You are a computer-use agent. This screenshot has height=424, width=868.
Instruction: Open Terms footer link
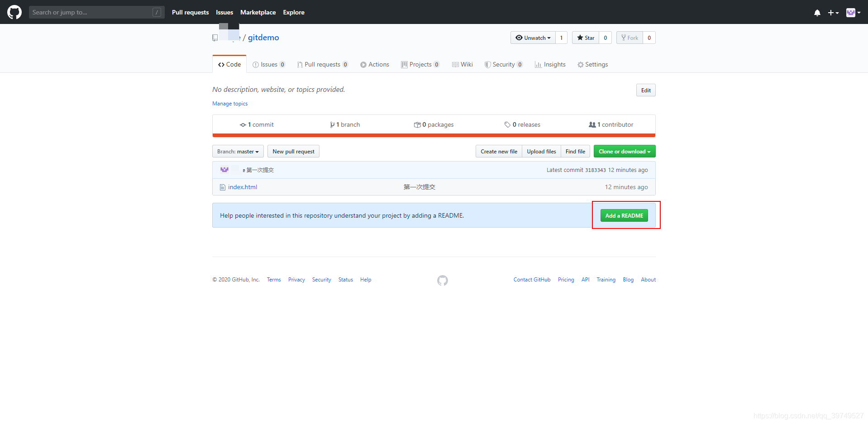[274, 280]
